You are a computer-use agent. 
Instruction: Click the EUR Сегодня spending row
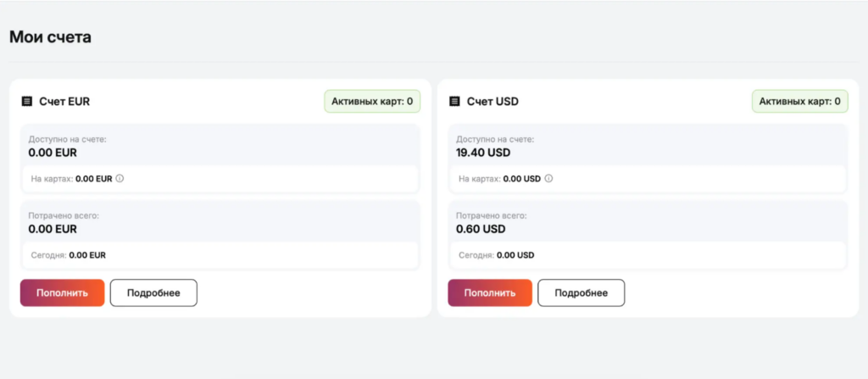coord(220,255)
